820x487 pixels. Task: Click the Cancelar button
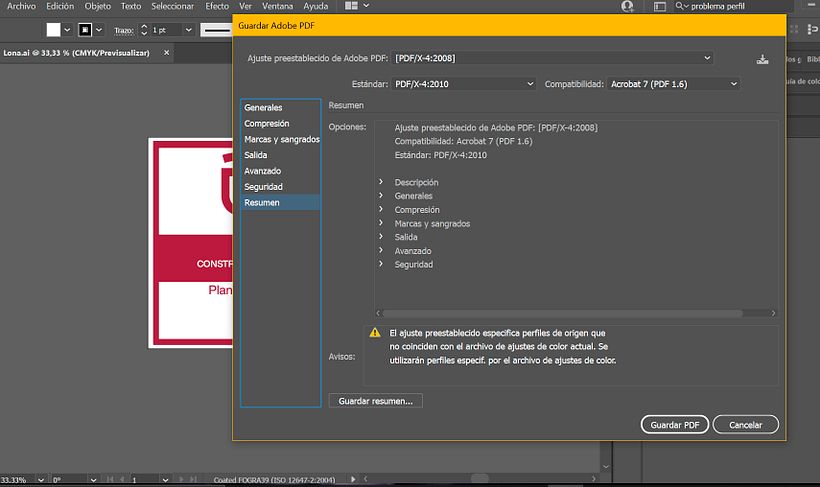point(746,425)
